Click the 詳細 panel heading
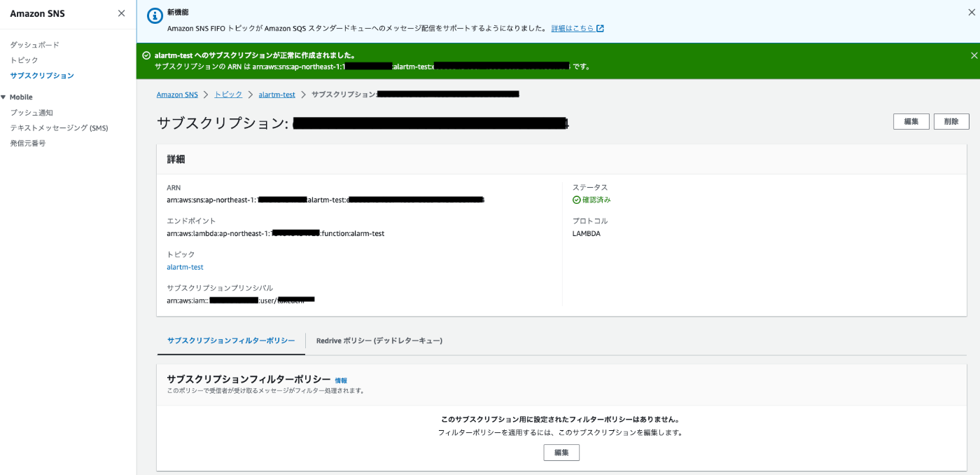 tap(176, 159)
